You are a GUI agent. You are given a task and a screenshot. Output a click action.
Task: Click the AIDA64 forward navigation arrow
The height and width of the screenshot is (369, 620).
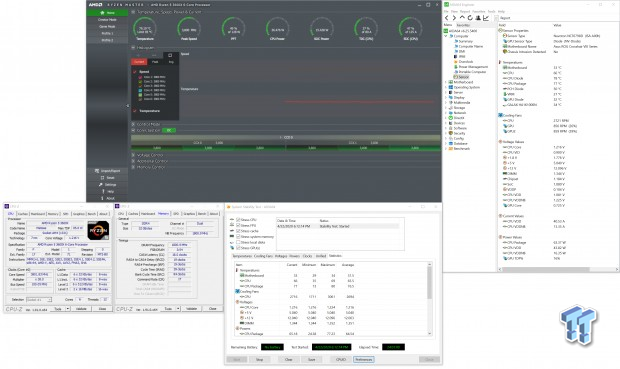(454, 18)
